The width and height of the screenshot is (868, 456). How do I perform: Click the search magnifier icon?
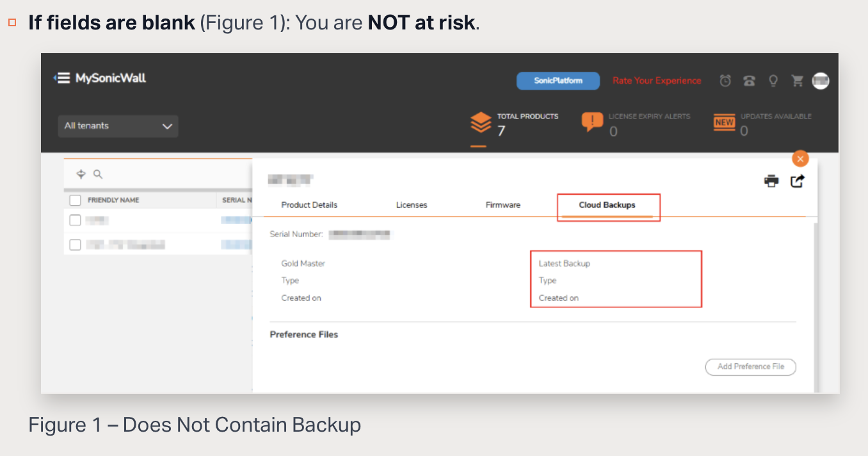(98, 174)
